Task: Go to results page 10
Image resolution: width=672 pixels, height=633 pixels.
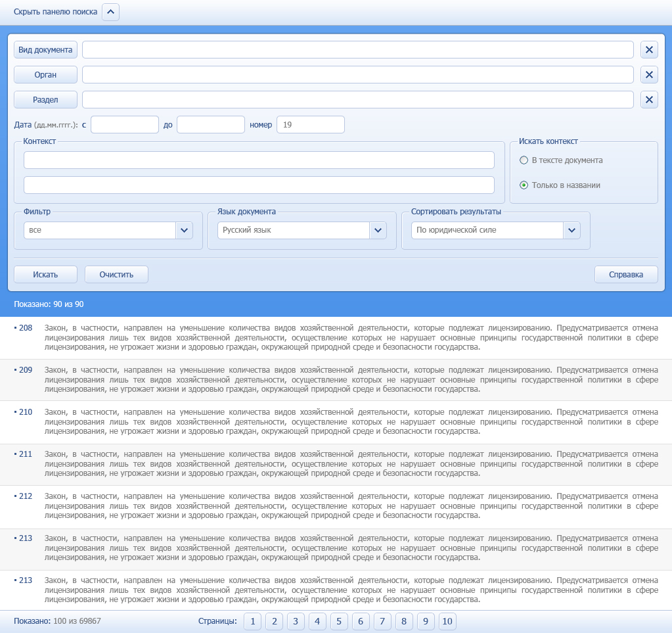Action: coord(447,621)
